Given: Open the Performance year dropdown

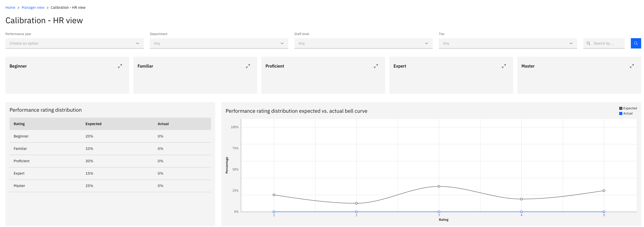Looking at the screenshot, I should coord(75,43).
